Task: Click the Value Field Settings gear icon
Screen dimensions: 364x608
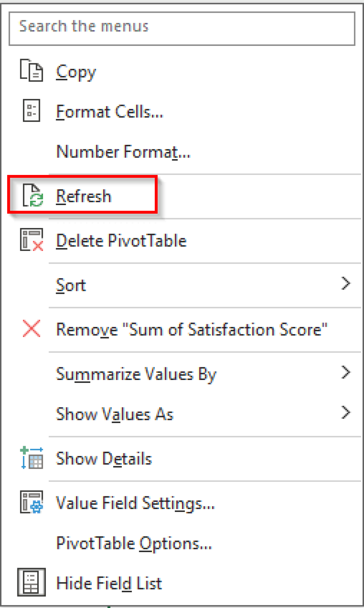Action: [32, 502]
